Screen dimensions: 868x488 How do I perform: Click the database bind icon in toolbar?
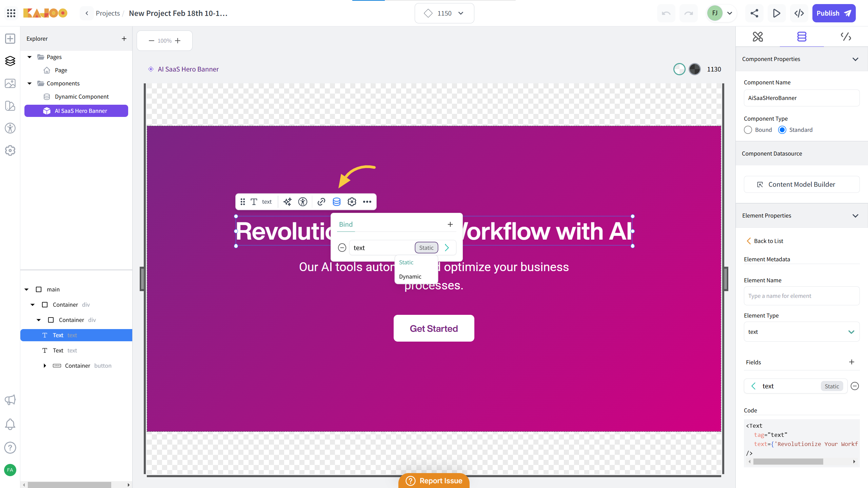click(336, 202)
